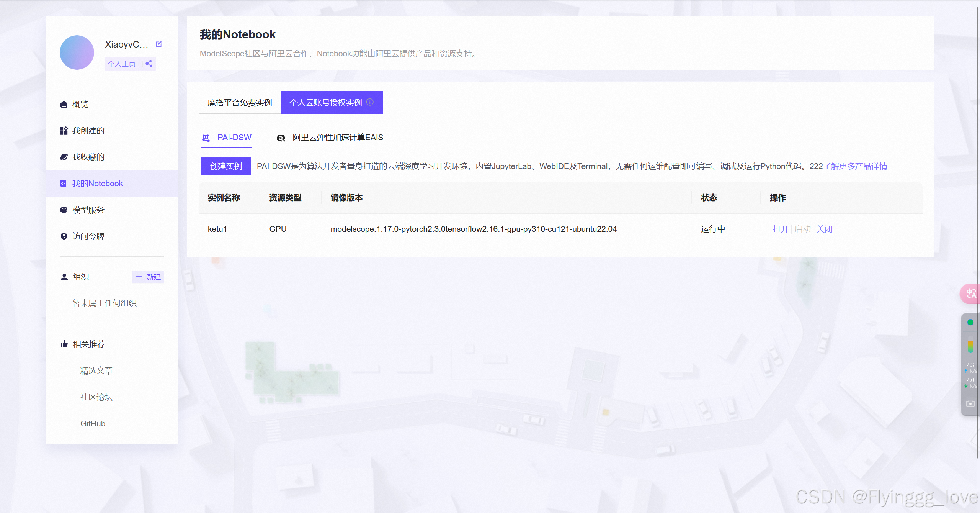The image size is (980, 513).
Task: Click the 新建 organization button
Action: (148, 277)
